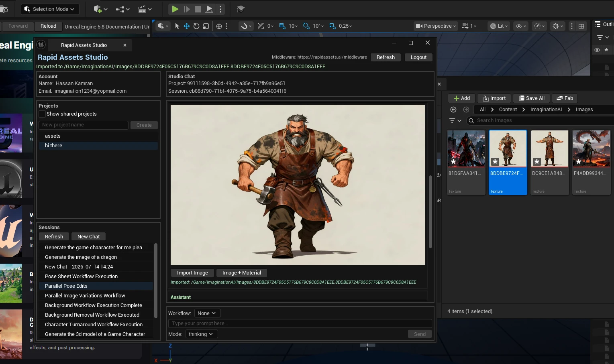Click the studio chat vertical scrollbar
The width and height of the screenshot is (614, 364).
pyautogui.click(x=430, y=211)
